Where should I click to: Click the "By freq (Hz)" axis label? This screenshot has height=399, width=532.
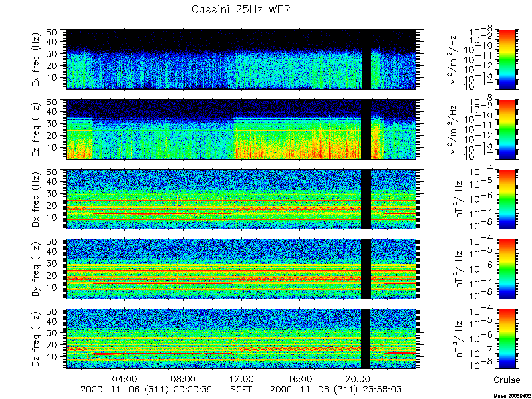click(37, 269)
